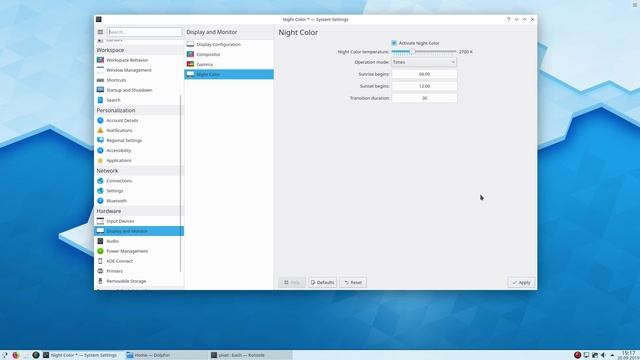Click the title bar help question mark

click(508, 19)
